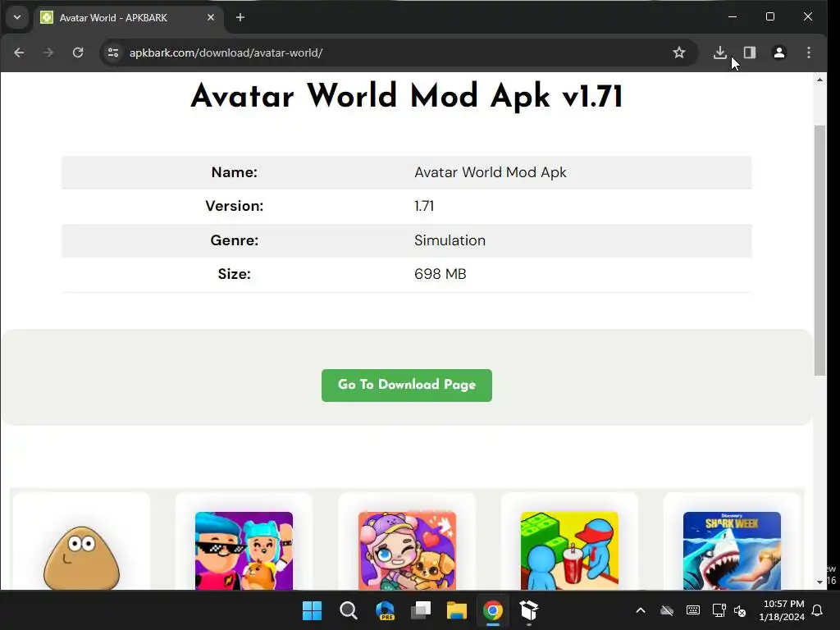Open the clock showing 10:57 PM
The width and height of the screenshot is (840, 630).
coord(782,610)
